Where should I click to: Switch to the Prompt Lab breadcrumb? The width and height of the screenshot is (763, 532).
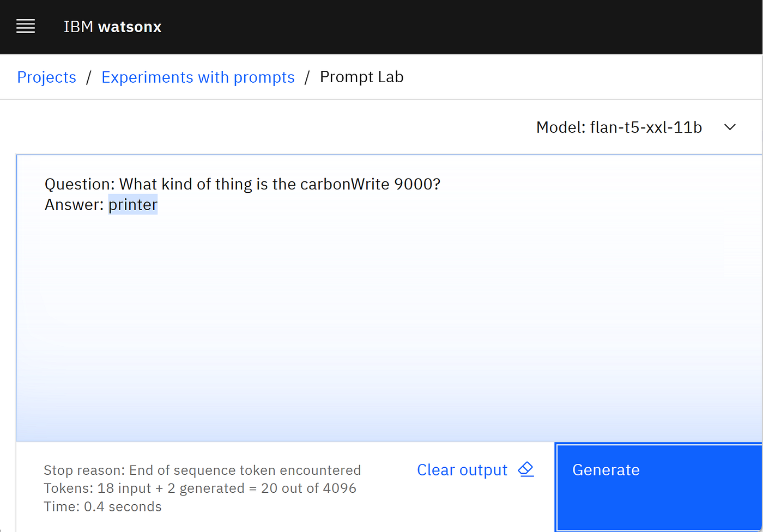coord(361,76)
